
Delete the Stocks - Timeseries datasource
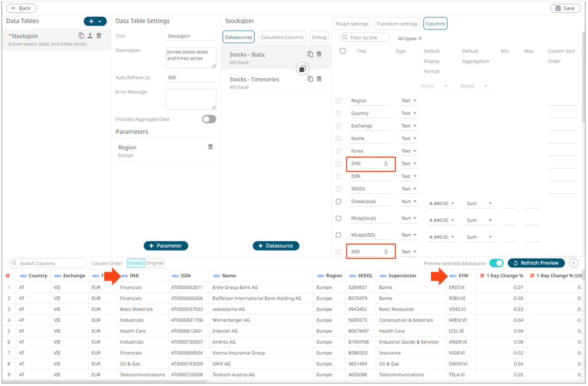click(x=319, y=79)
